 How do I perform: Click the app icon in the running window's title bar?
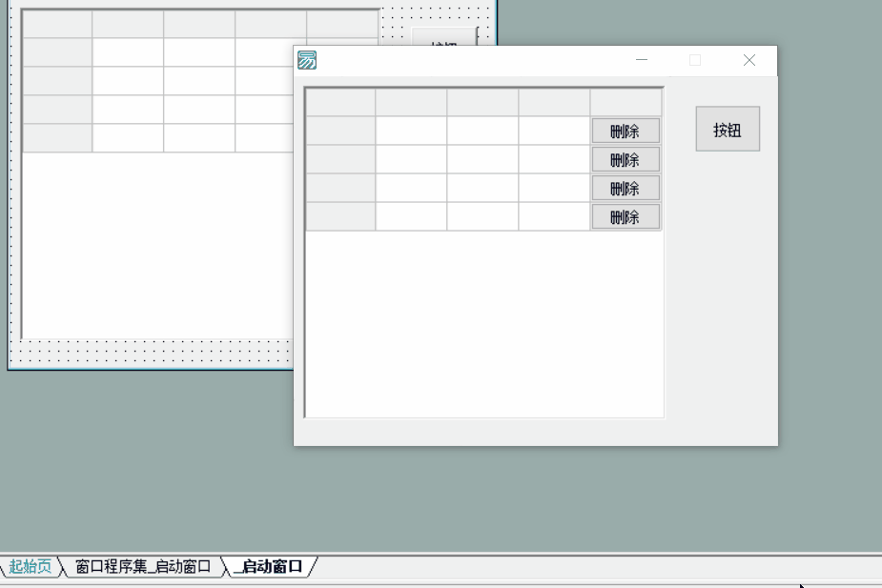coord(307,61)
